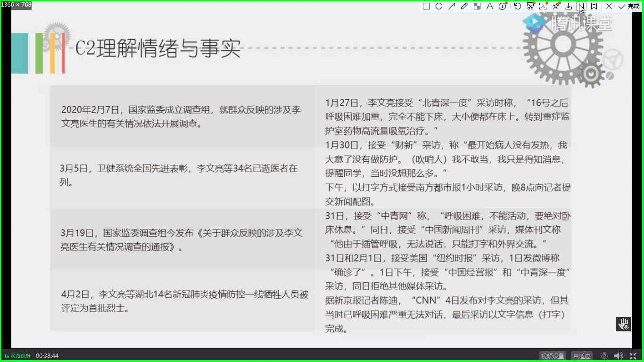Click the 1月27日 北青深一度 interview text
The width and height of the screenshot is (644, 362).
pyautogui.click(x=447, y=116)
